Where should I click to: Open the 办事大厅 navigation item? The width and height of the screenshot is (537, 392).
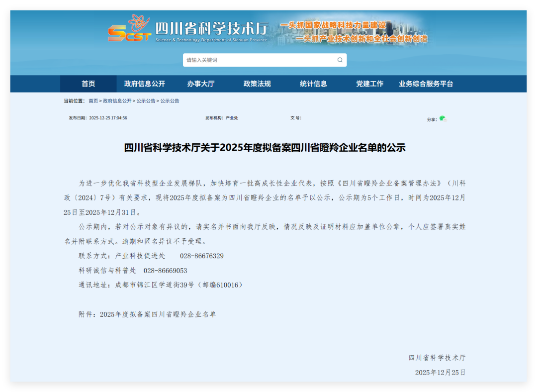[200, 84]
